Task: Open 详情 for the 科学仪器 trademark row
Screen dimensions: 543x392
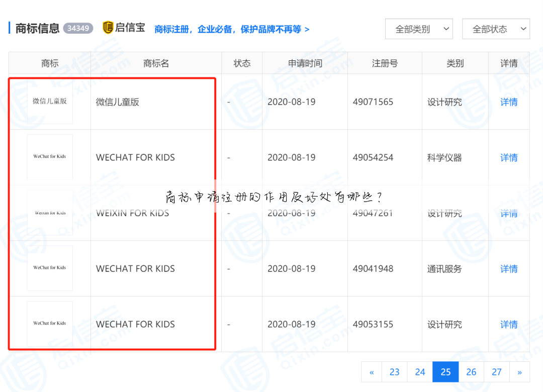Action: click(x=508, y=157)
